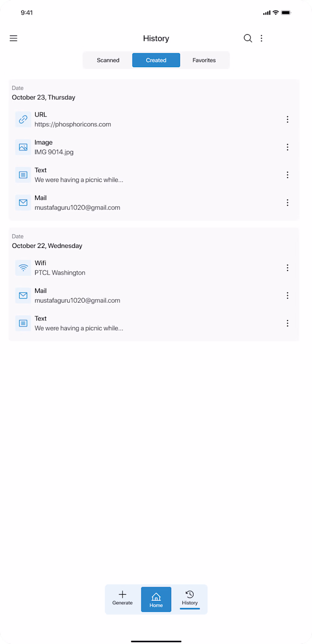The width and height of the screenshot is (312, 644).
Task: Select the Created tab
Action: (156, 60)
